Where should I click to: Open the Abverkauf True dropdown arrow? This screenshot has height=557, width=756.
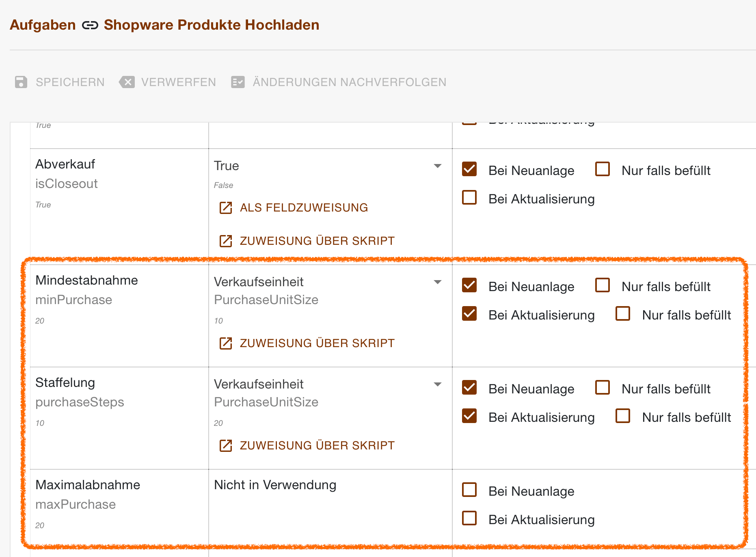point(438,166)
